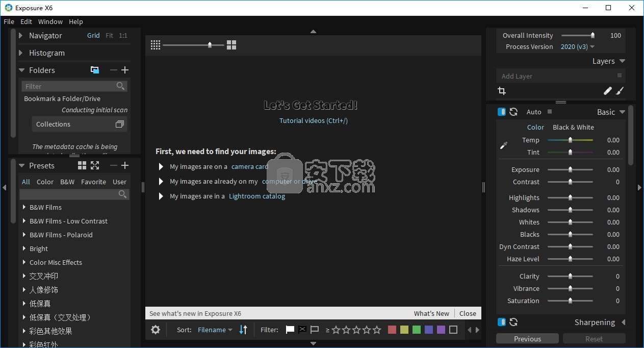Click the Collections stack icon
The width and height of the screenshot is (644, 348).
[x=120, y=124]
